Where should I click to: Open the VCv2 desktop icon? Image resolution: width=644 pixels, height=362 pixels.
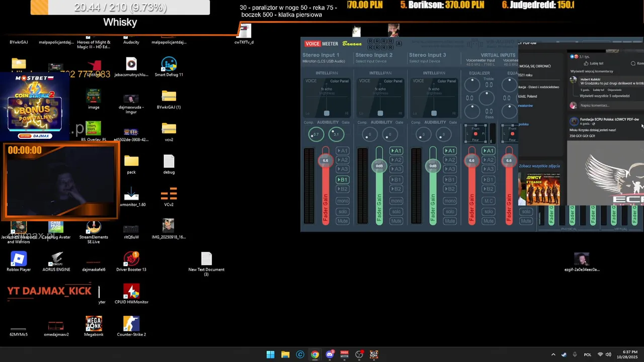(169, 197)
